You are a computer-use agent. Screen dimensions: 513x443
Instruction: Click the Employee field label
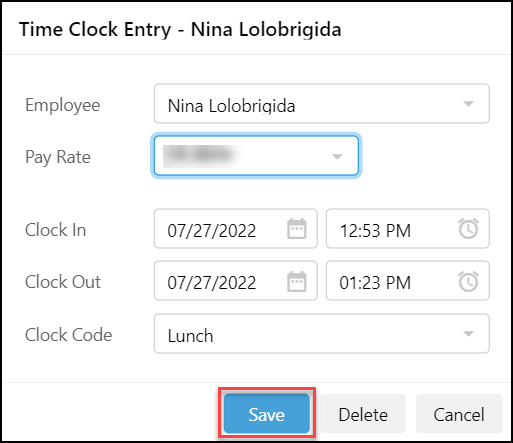63,105
